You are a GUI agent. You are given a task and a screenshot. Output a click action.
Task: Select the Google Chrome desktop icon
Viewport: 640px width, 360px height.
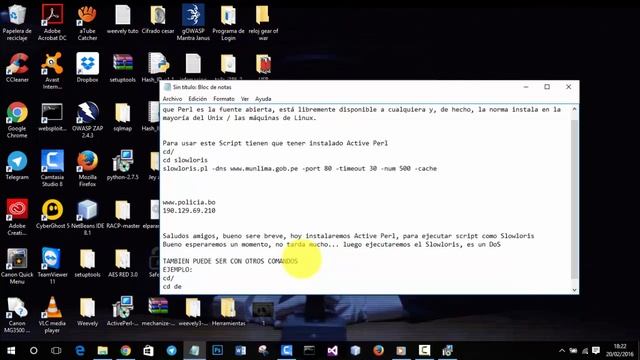(x=17, y=120)
